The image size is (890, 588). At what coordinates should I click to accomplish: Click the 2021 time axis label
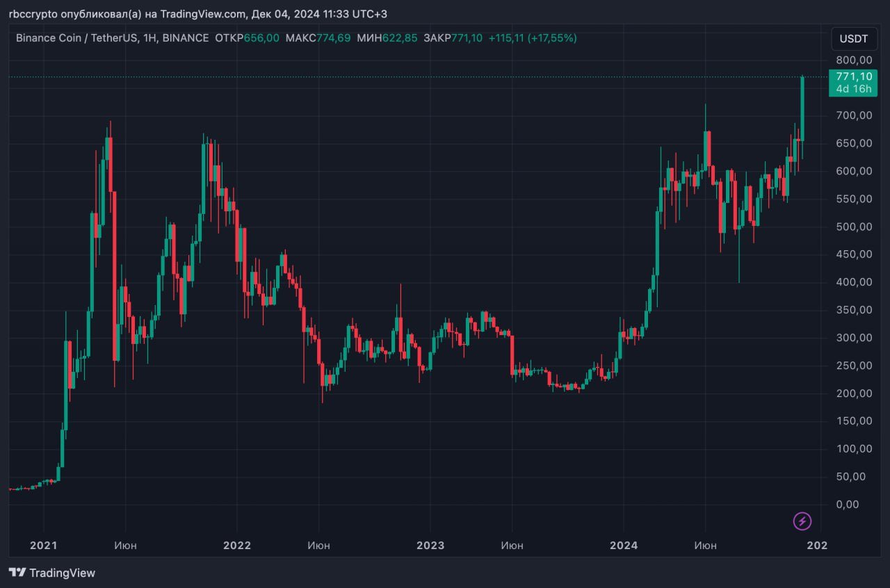[x=43, y=546]
